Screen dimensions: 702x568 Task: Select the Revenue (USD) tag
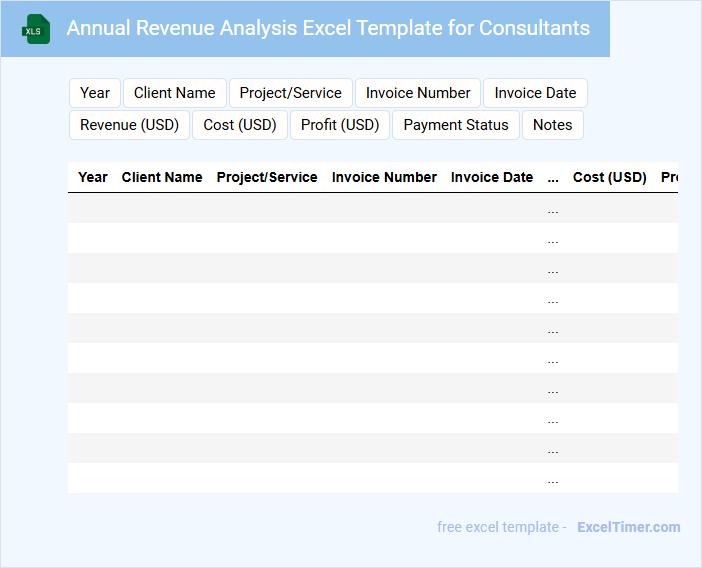(129, 125)
